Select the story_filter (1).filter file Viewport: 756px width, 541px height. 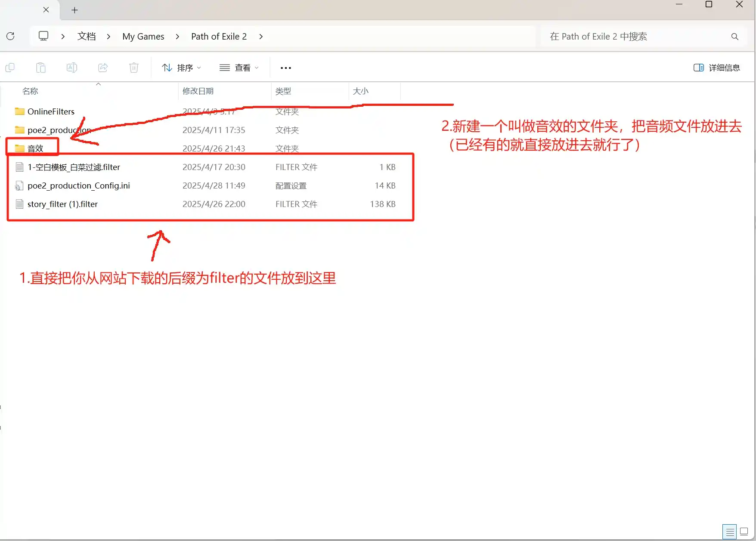click(63, 204)
